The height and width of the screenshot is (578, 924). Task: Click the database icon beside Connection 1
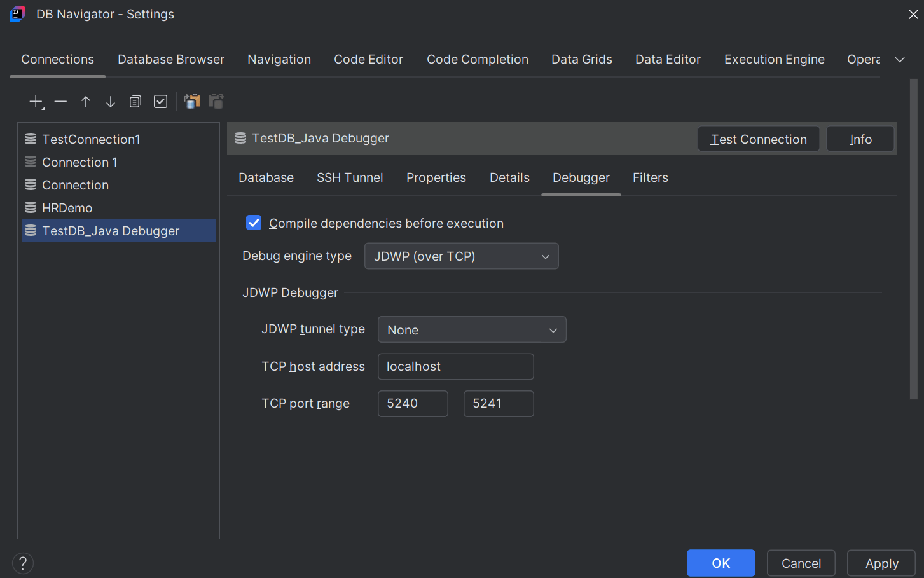[31, 162]
